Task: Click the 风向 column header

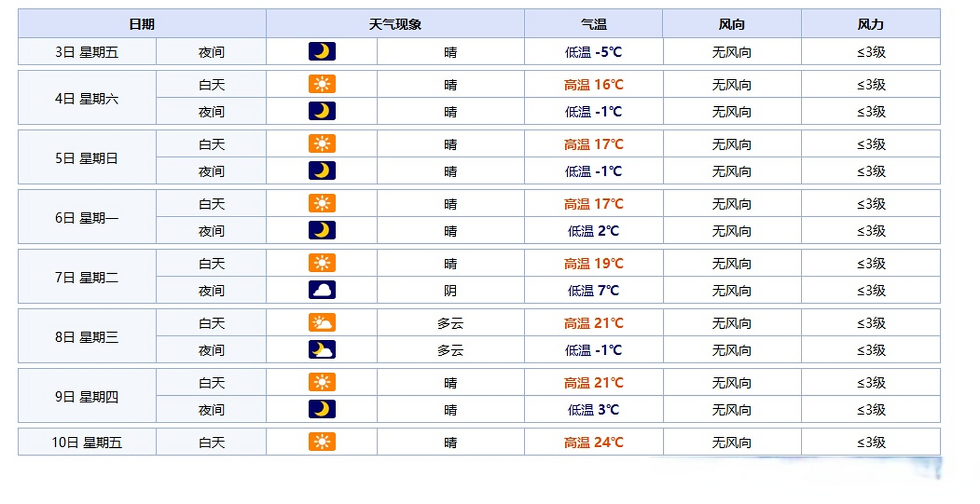Action: coord(732,24)
